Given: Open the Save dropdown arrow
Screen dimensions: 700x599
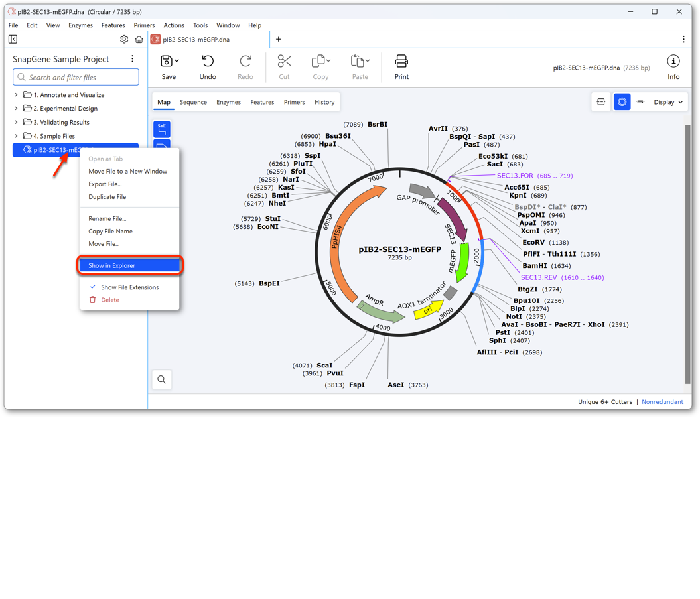Looking at the screenshot, I should pyautogui.click(x=176, y=61).
